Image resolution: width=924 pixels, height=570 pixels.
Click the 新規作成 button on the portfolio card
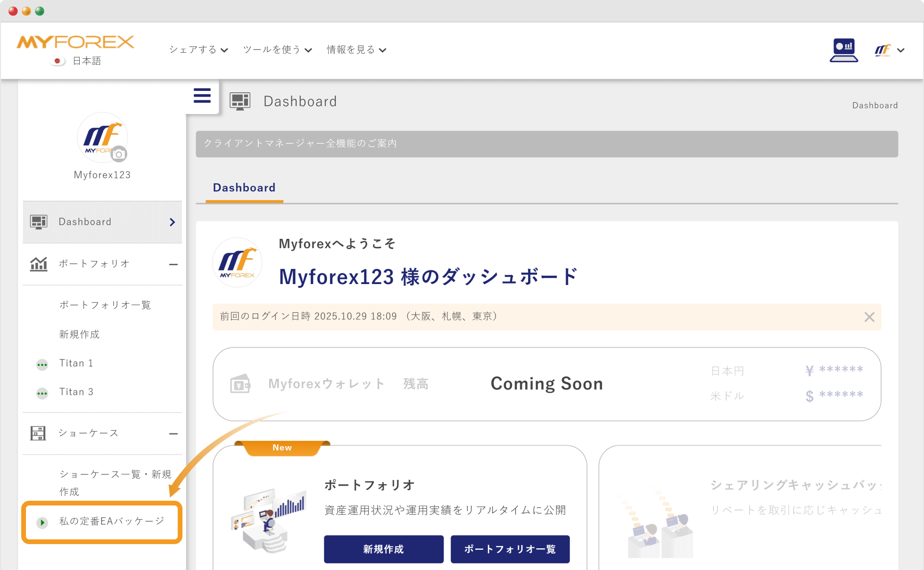click(x=383, y=549)
